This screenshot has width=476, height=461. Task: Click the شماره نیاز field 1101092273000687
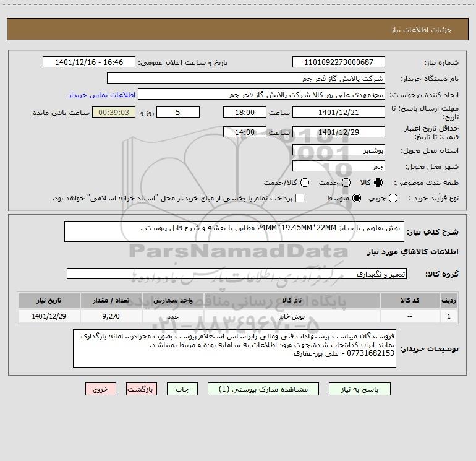(x=339, y=62)
